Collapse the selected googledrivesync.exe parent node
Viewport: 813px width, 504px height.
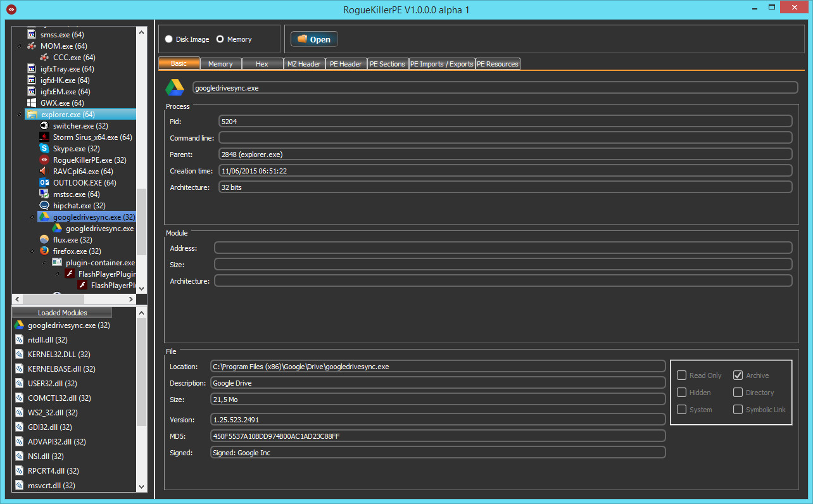(32, 217)
